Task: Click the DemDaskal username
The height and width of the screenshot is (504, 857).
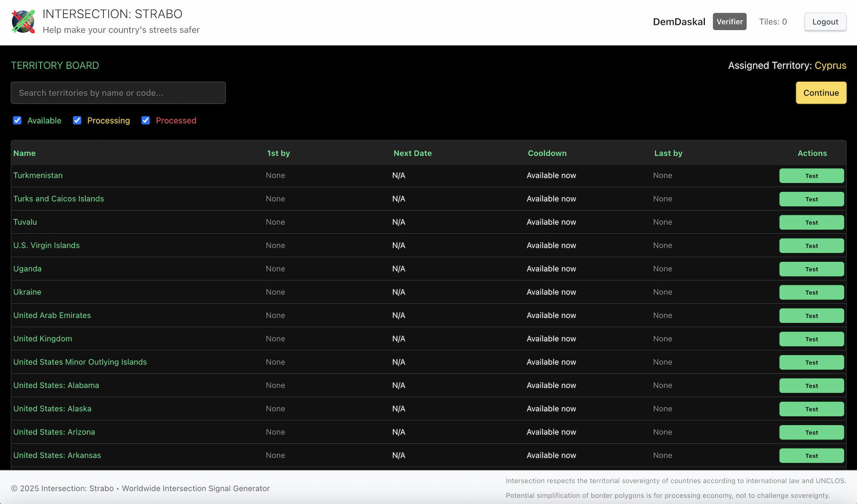Action: 679,22
